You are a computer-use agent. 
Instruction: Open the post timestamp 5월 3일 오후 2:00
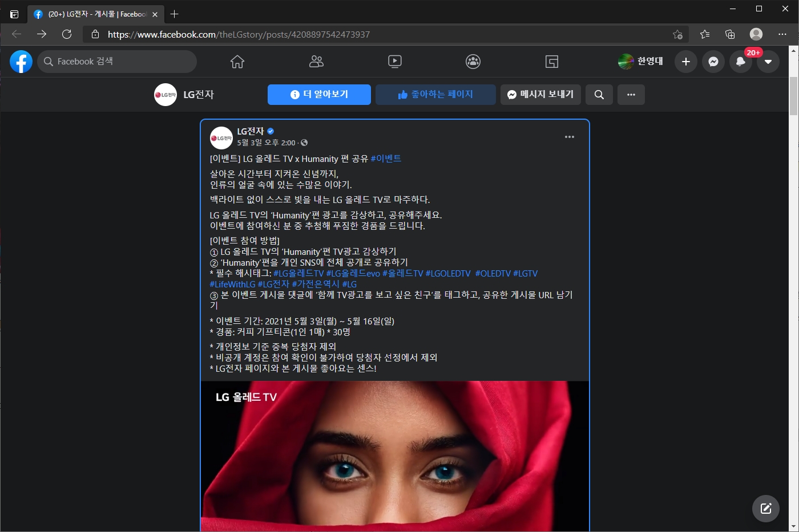pyautogui.click(x=267, y=143)
